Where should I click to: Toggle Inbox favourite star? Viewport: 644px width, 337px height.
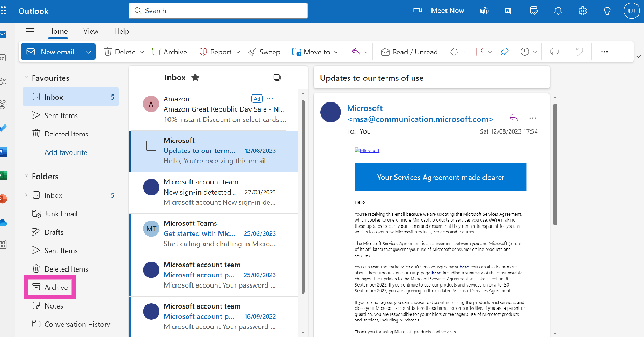click(x=195, y=78)
